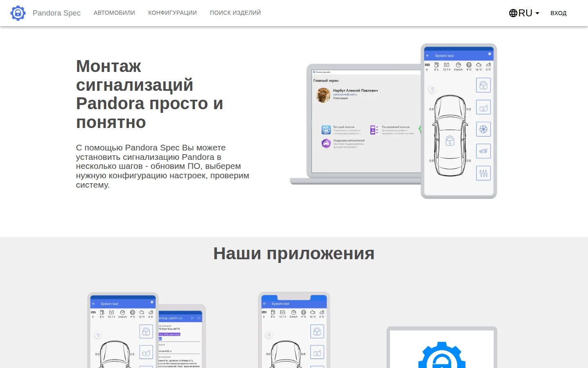Viewport: 588px width, 368px height.
Task: Select the laptop app preview with gear logo
Action: pos(442,347)
